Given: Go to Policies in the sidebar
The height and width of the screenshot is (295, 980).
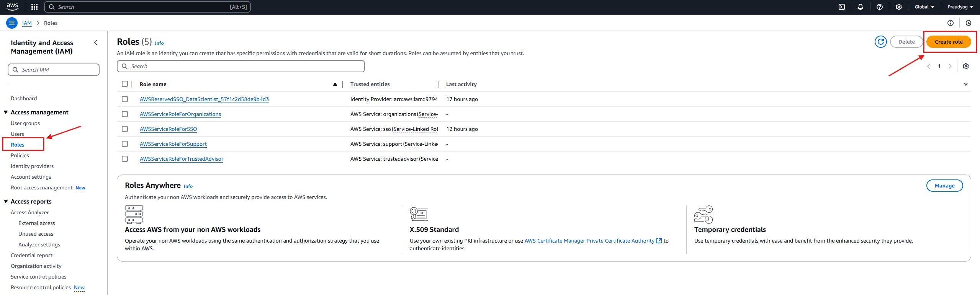Looking at the screenshot, I should [20, 155].
